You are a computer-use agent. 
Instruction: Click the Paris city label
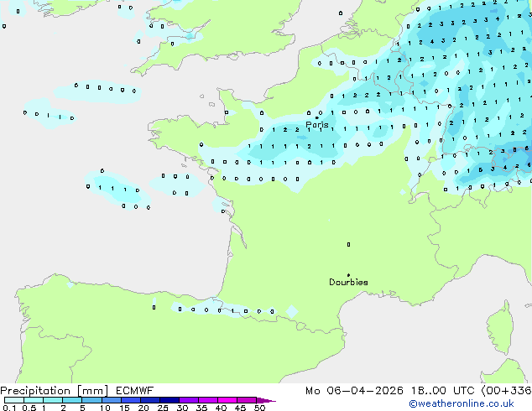[x=317, y=125]
